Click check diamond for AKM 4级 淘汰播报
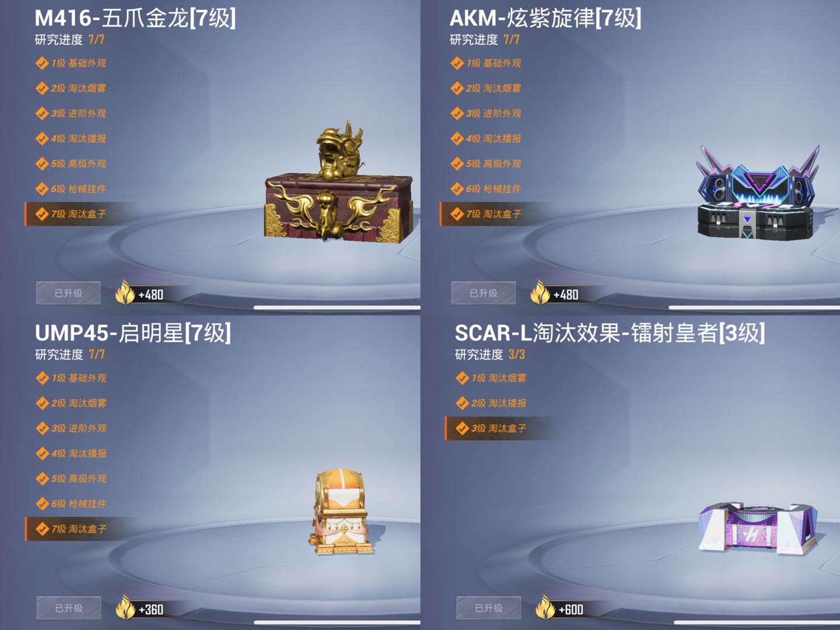This screenshot has height=630, width=840. 457,138
